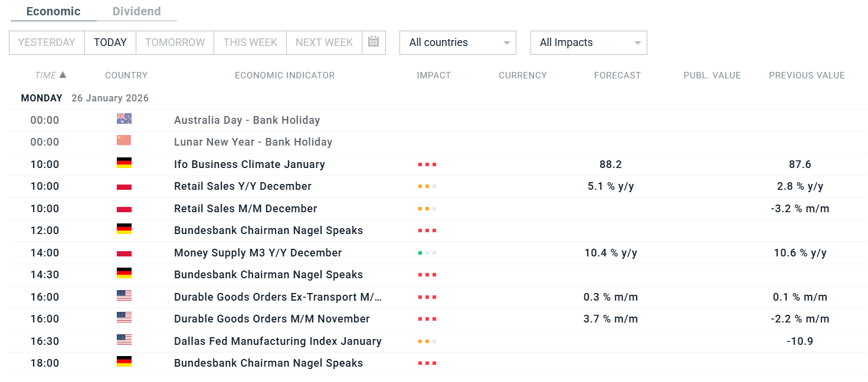Show YESTERDAY's events

tap(47, 42)
